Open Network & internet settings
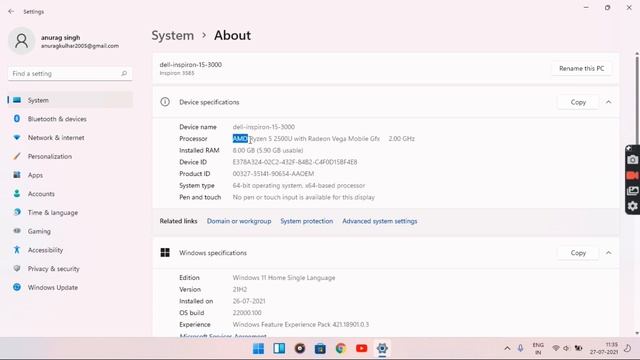This screenshot has width=640, height=360. tap(70, 138)
